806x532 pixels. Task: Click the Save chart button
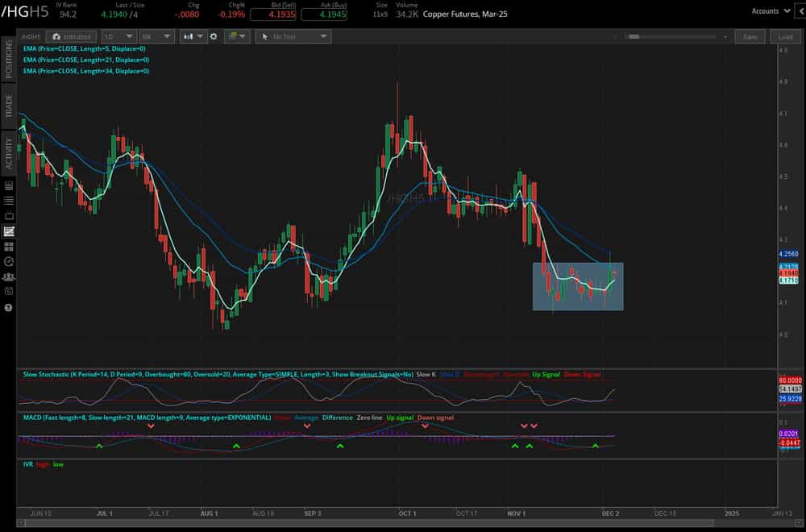tap(750, 36)
